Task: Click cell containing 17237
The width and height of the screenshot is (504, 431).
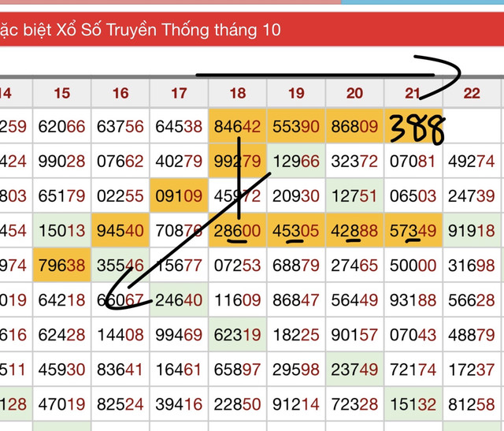Action: point(472,370)
